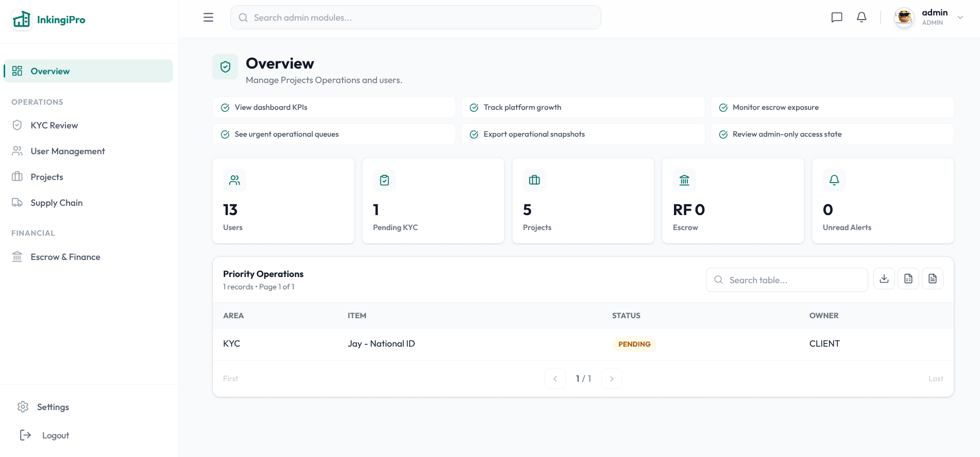
Task: Click the Users card icon
Action: point(234,180)
